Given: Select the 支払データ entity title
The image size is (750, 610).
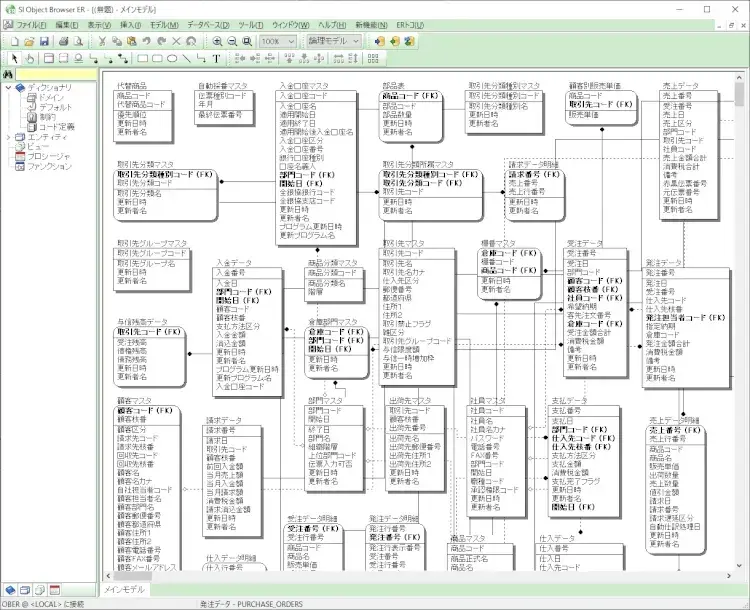Looking at the screenshot, I should 569,400.
